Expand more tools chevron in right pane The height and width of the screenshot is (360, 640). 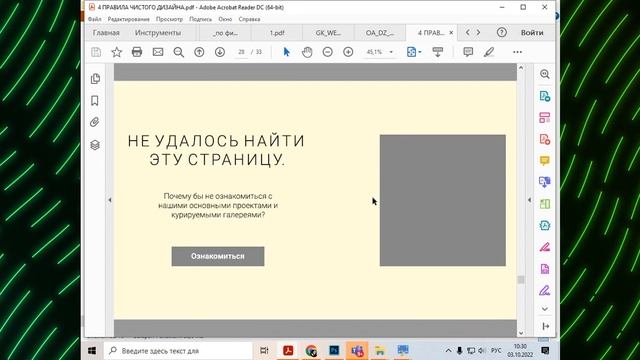[x=544, y=309]
